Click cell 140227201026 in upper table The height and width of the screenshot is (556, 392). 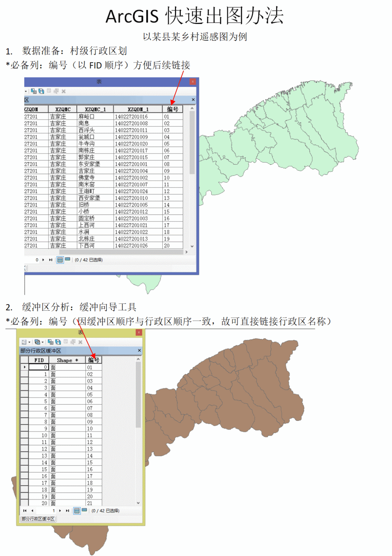click(138, 246)
